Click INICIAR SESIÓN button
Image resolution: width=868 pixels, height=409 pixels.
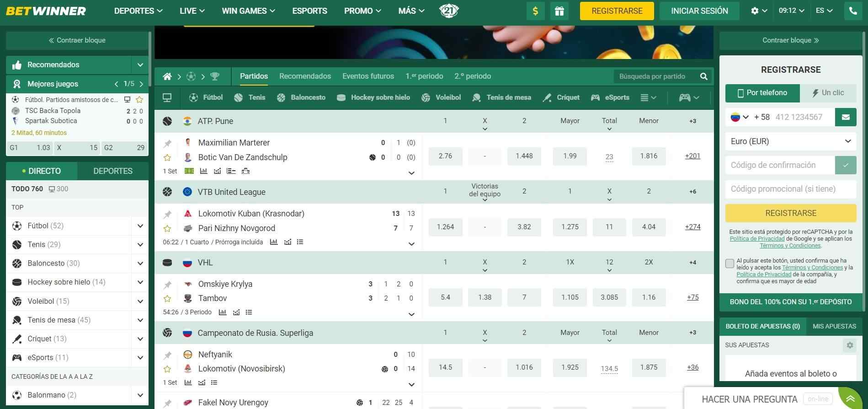pos(699,11)
